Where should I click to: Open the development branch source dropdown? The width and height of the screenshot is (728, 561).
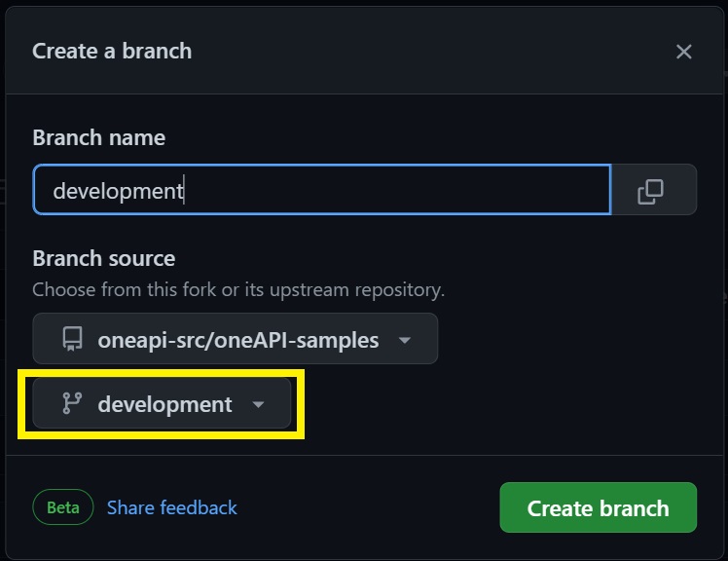point(162,403)
